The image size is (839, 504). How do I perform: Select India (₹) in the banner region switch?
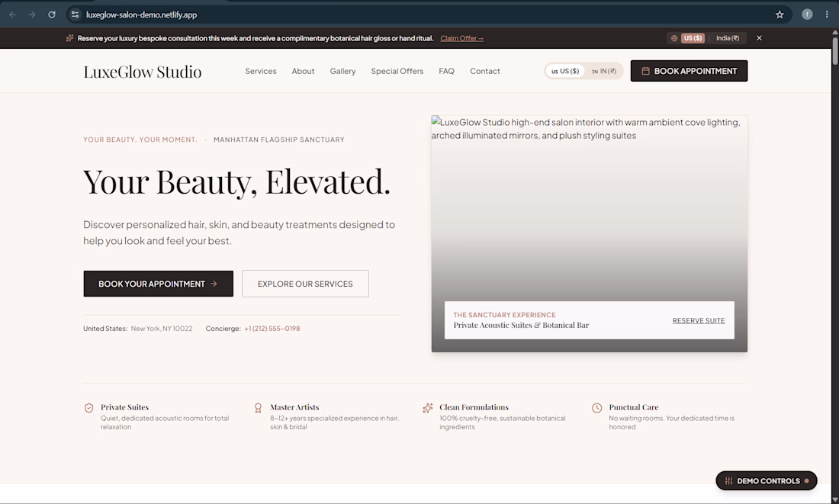point(728,38)
